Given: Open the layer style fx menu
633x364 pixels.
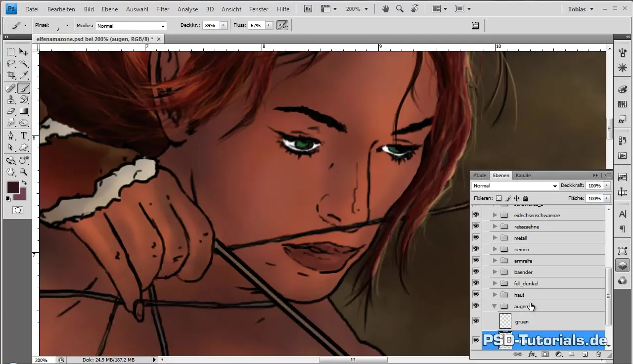Looking at the screenshot, I should 532,355.
